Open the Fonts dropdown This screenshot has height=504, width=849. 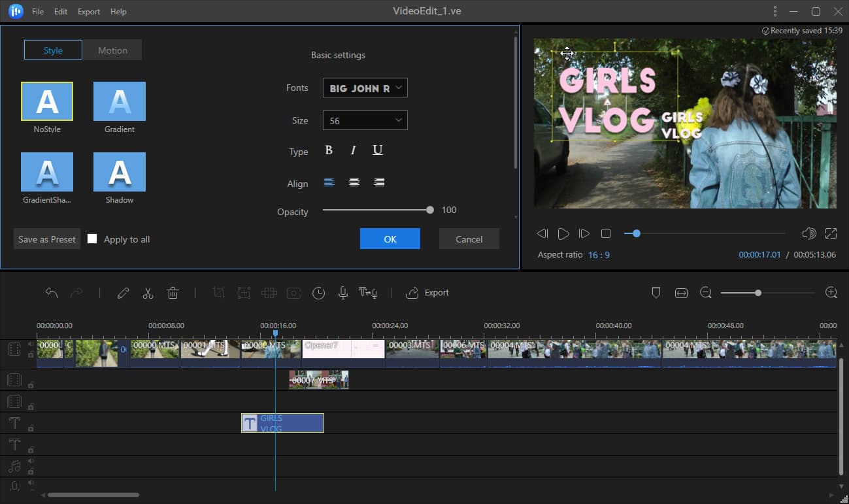point(365,88)
